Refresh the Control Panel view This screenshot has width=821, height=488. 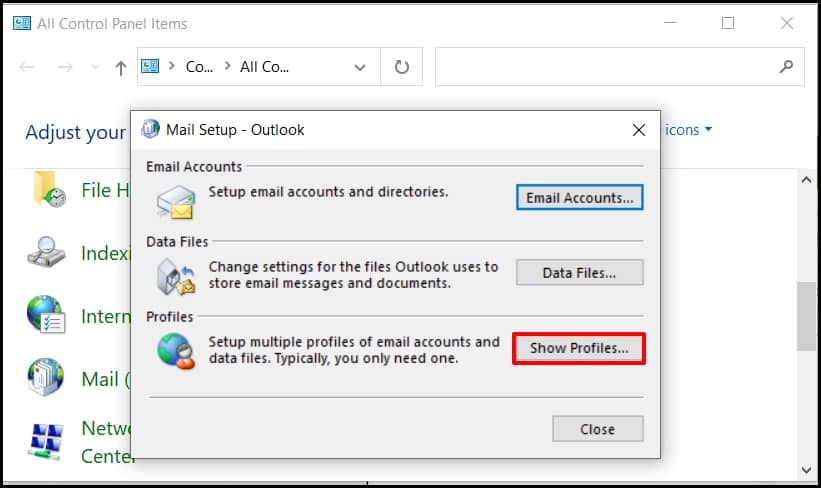[402, 67]
